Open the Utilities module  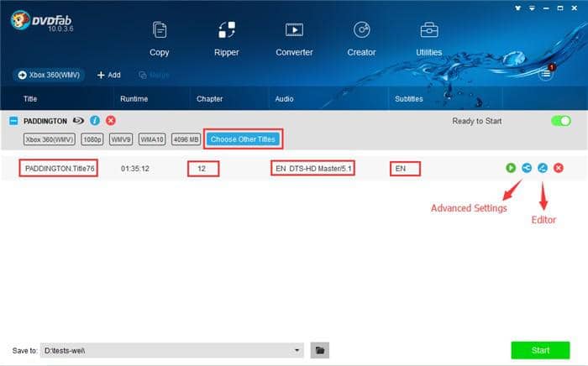429,39
